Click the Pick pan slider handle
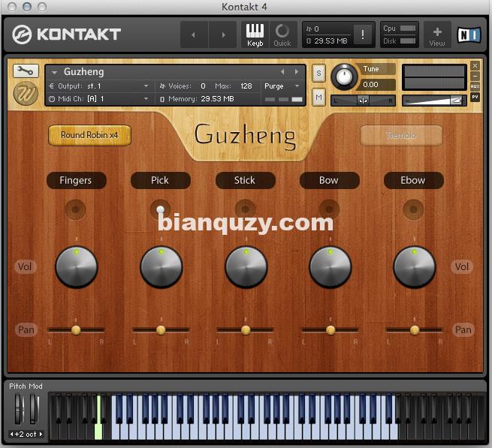Image resolution: width=492 pixels, height=448 pixels. 161,329
